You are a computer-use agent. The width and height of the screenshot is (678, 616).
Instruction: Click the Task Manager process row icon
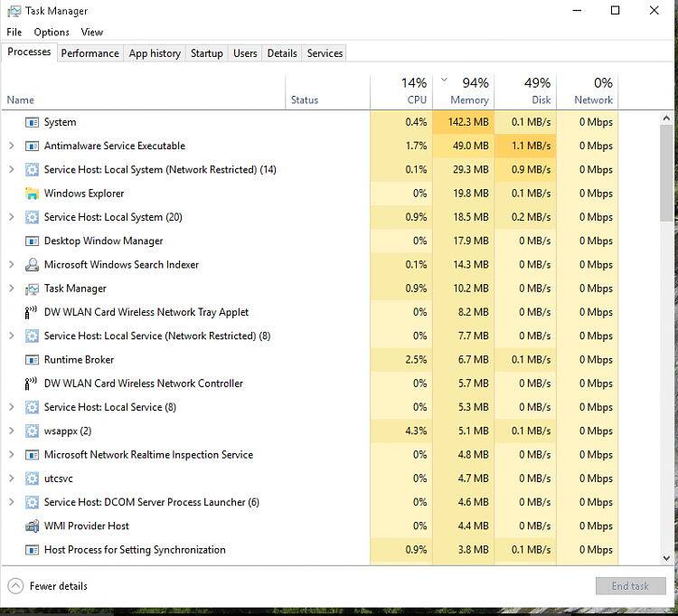32,289
